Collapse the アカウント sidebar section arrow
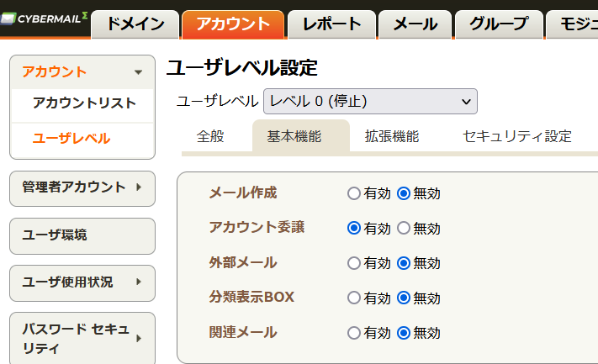This screenshot has height=364, width=598. [139, 72]
